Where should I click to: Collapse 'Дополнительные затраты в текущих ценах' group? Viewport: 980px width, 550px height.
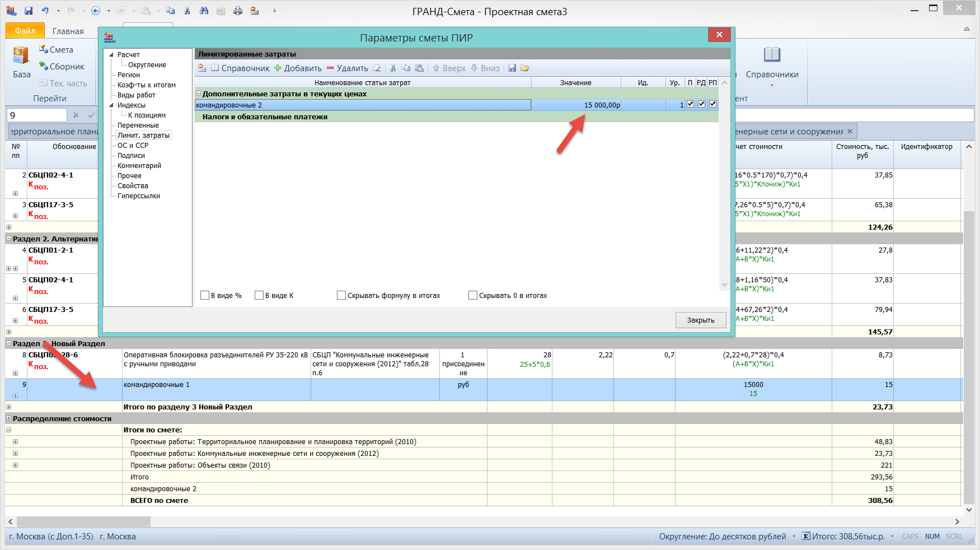coord(198,94)
